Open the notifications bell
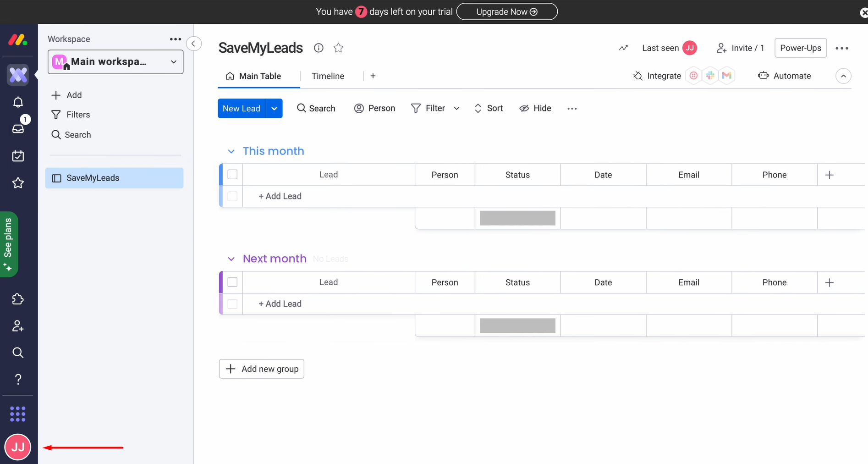 tap(18, 102)
